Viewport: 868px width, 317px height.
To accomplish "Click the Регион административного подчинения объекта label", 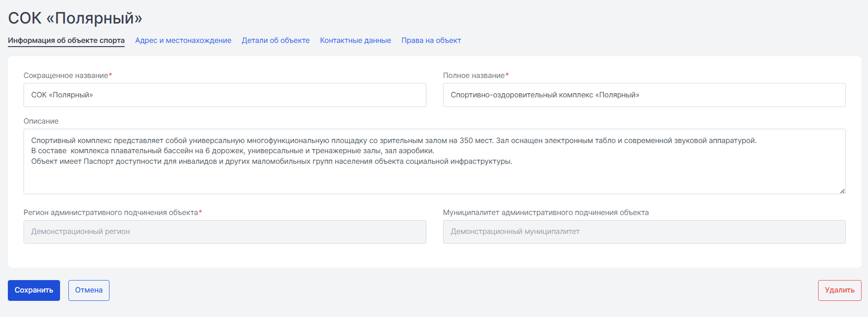I will (x=111, y=212).
